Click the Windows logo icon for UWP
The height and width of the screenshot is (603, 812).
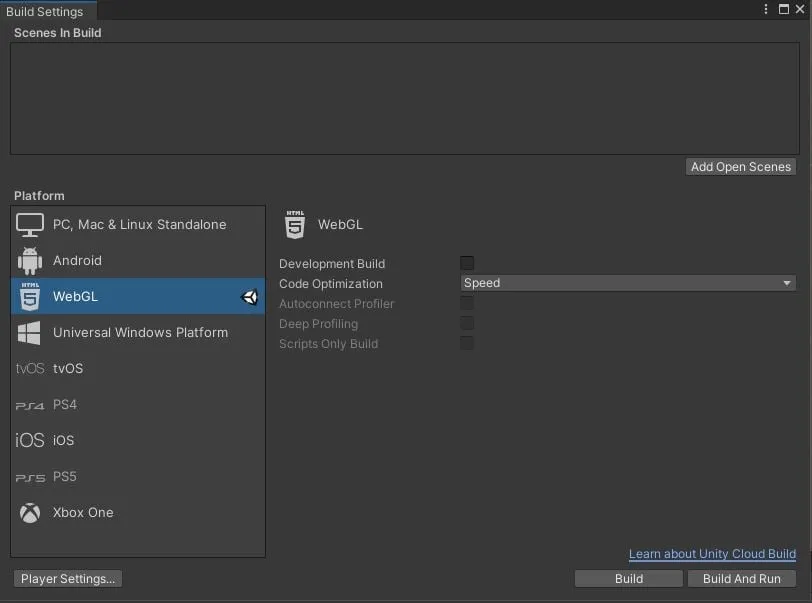[x=29, y=333]
